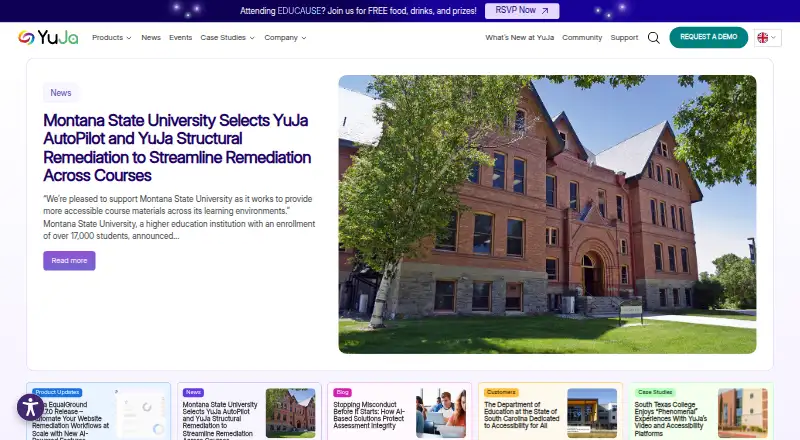Click Read more on featured article
800x440 pixels.
pos(69,261)
